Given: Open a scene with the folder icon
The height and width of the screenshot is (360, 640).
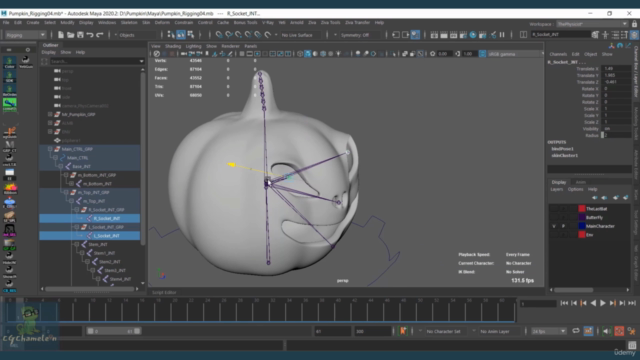Looking at the screenshot, I should click(70, 35).
